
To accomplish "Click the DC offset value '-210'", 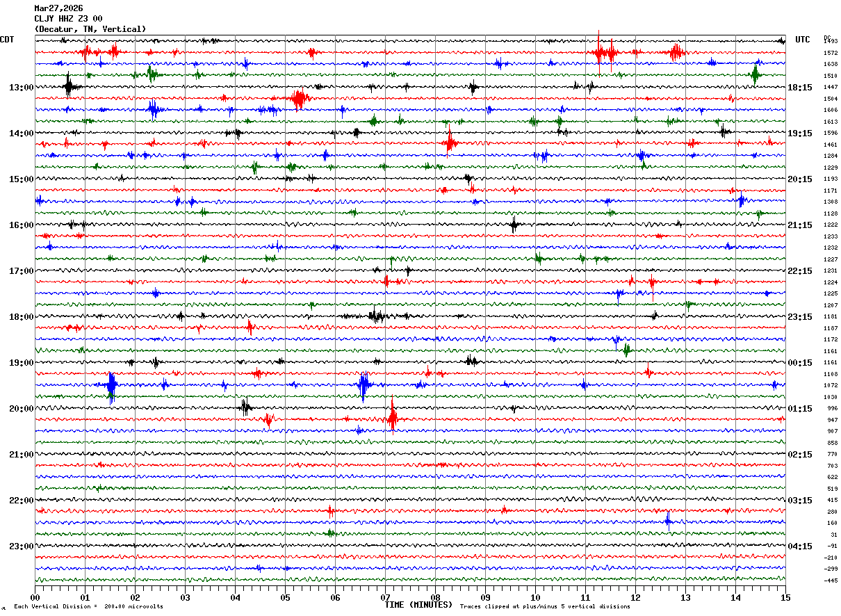I will coord(831,558).
